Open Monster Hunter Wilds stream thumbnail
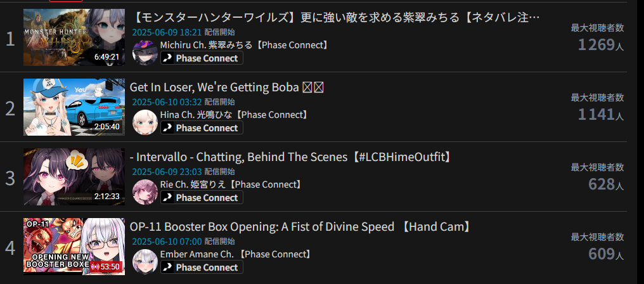The width and height of the screenshot is (644, 284). [x=74, y=37]
